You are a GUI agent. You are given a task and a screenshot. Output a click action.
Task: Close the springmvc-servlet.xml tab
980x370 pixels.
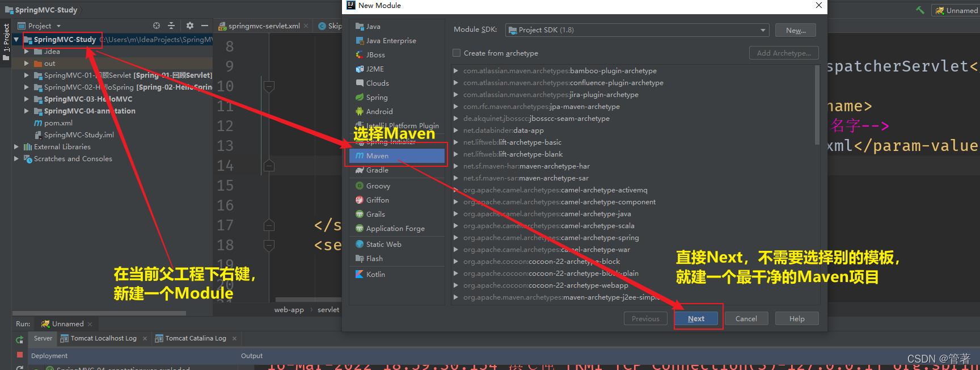tap(306, 26)
